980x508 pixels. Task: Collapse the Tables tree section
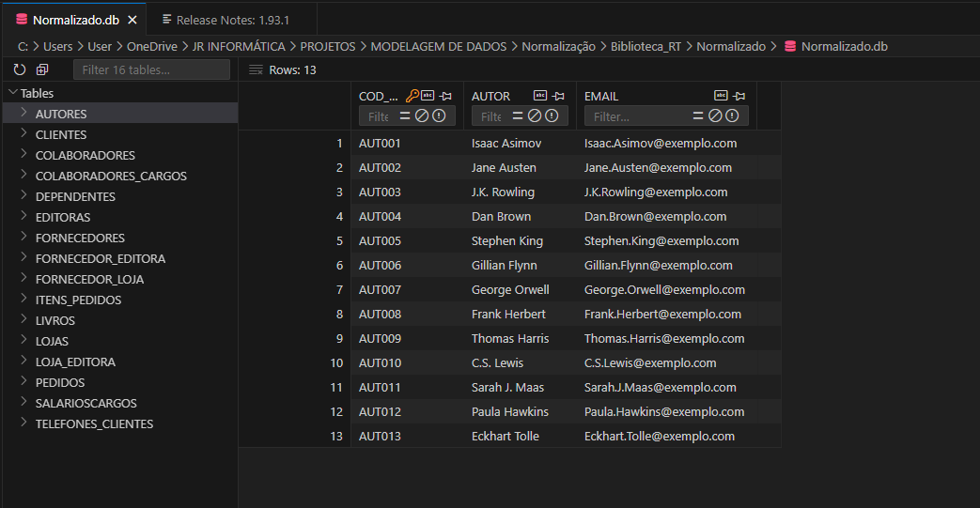coord(12,93)
